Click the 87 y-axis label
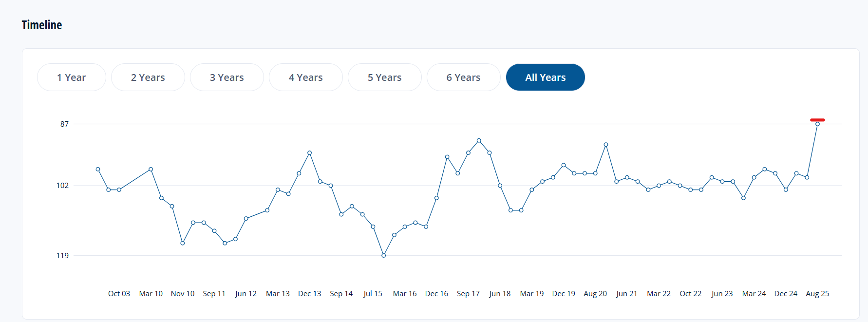868x322 pixels. point(64,124)
